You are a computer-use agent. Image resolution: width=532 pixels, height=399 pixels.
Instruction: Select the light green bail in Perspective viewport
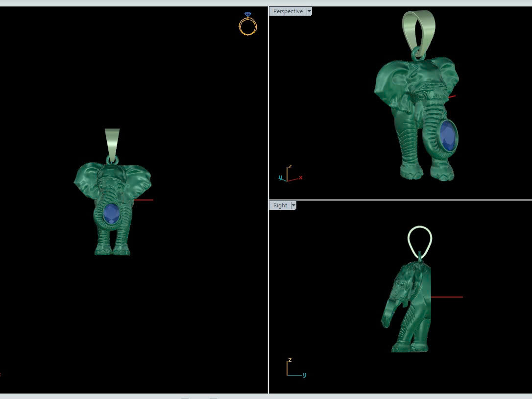418,29
